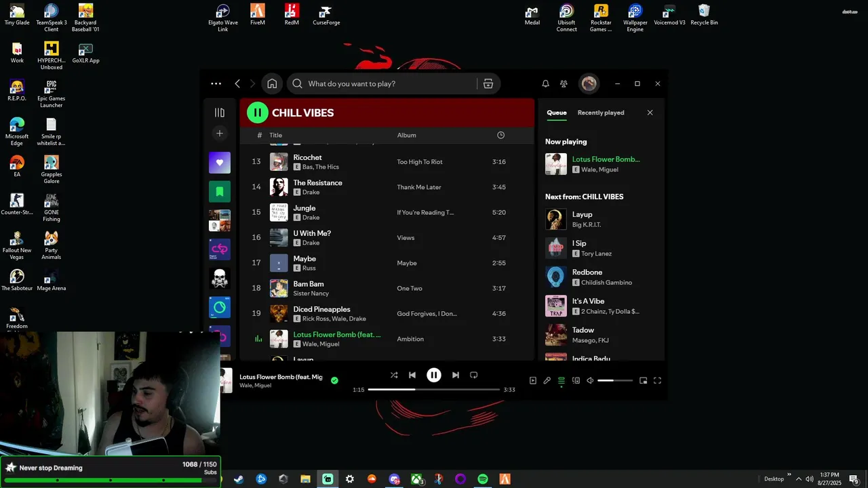Open artist link Bas, The Hics
The image size is (868, 488).
coord(321,167)
